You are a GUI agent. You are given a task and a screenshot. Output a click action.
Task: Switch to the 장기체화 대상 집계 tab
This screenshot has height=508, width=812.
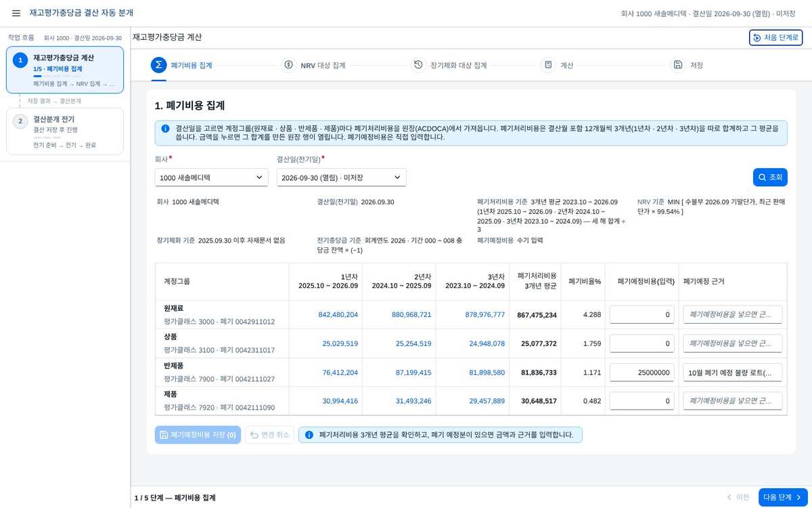pyautogui.click(x=450, y=65)
